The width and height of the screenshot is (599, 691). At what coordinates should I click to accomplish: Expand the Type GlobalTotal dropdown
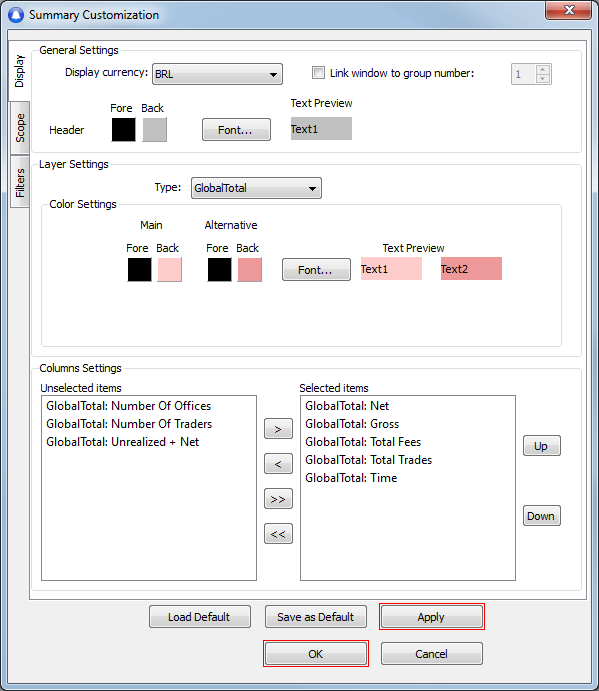coord(256,188)
